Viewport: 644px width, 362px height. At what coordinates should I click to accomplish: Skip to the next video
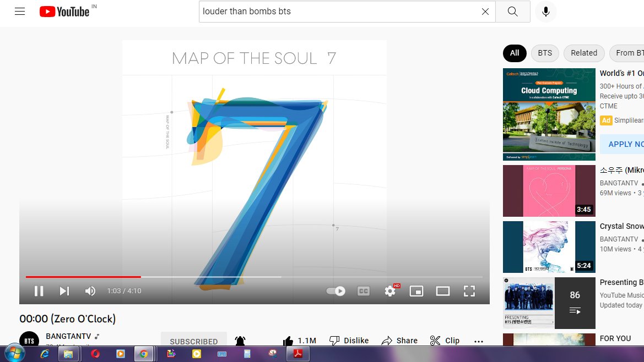[64, 291]
